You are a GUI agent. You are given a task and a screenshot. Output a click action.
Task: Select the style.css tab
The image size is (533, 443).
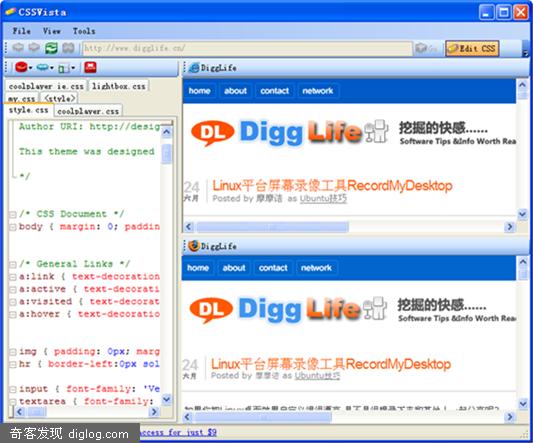[x=29, y=110]
